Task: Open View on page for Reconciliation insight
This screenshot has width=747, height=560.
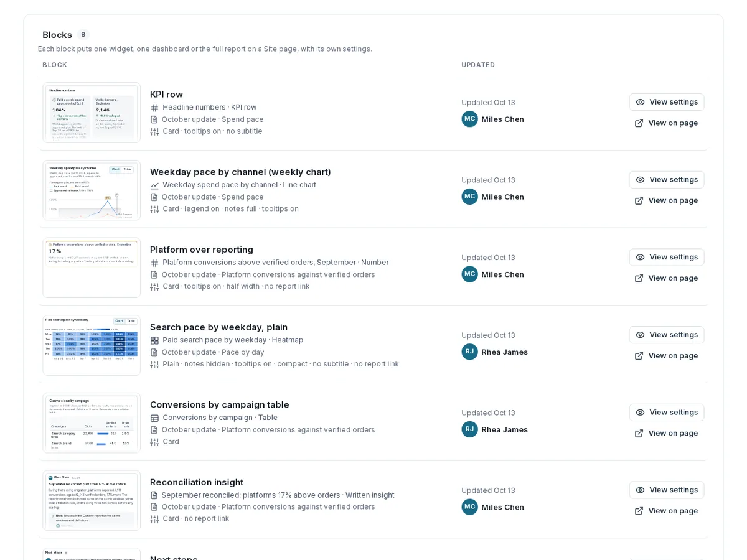Action: (x=667, y=511)
